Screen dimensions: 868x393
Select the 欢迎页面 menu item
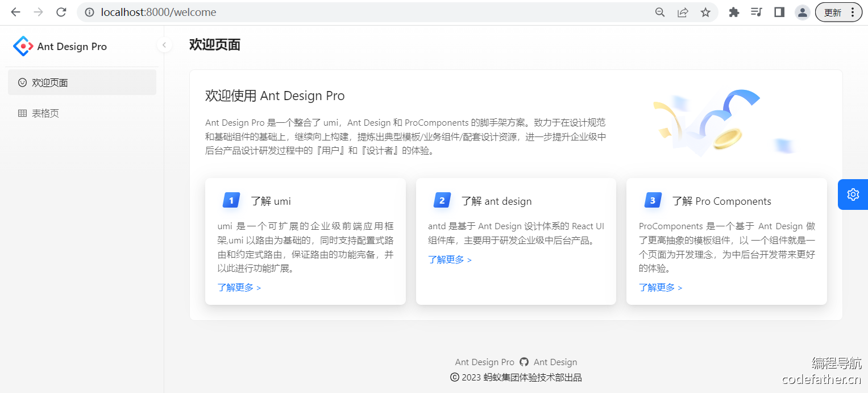pos(82,82)
